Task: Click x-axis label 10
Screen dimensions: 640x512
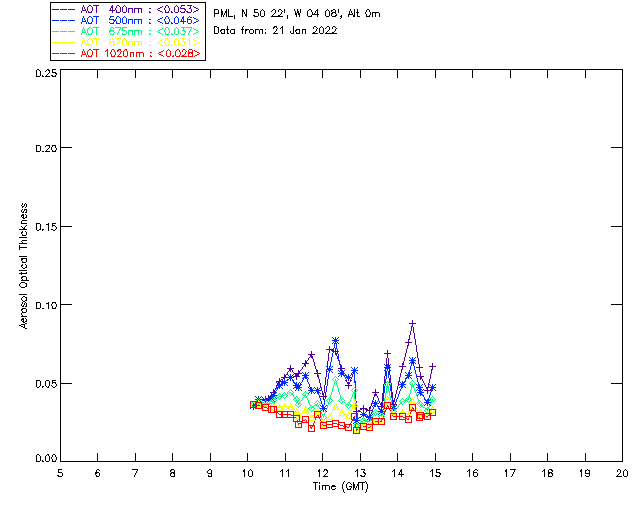Action: pos(248,473)
